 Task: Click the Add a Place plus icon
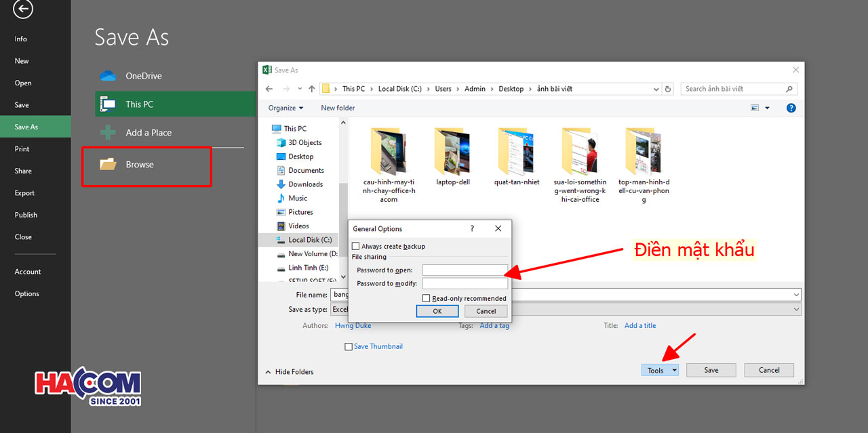point(107,132)
